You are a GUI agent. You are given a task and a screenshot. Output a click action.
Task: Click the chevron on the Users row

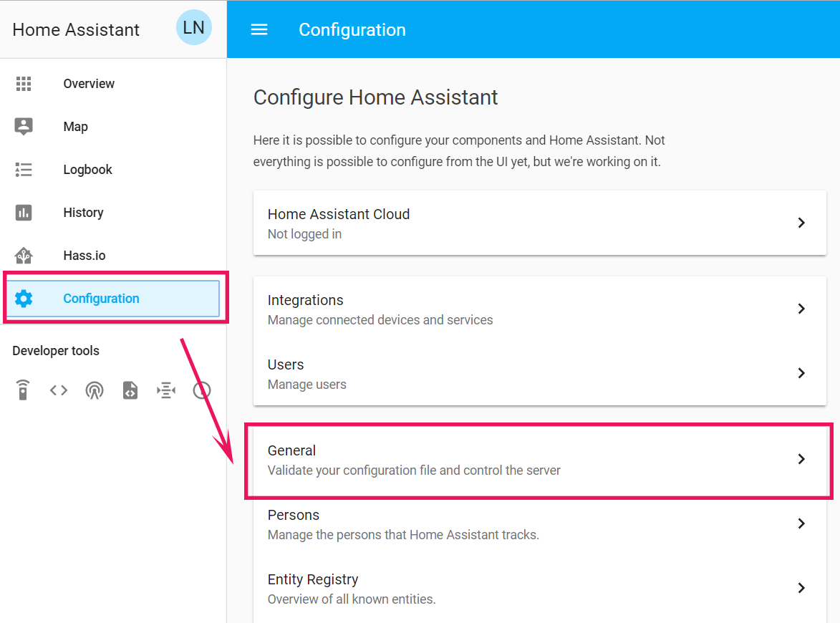[x=801, y=373]
